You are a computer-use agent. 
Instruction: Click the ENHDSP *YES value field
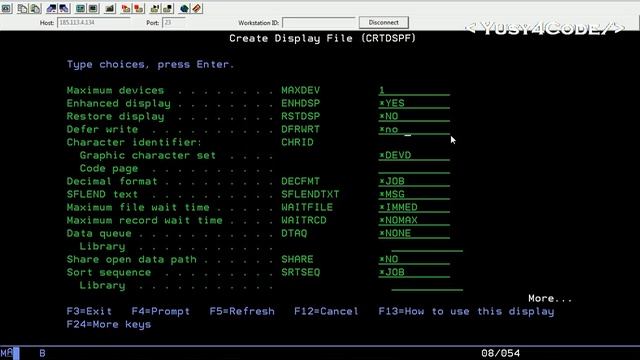[414, 104]
